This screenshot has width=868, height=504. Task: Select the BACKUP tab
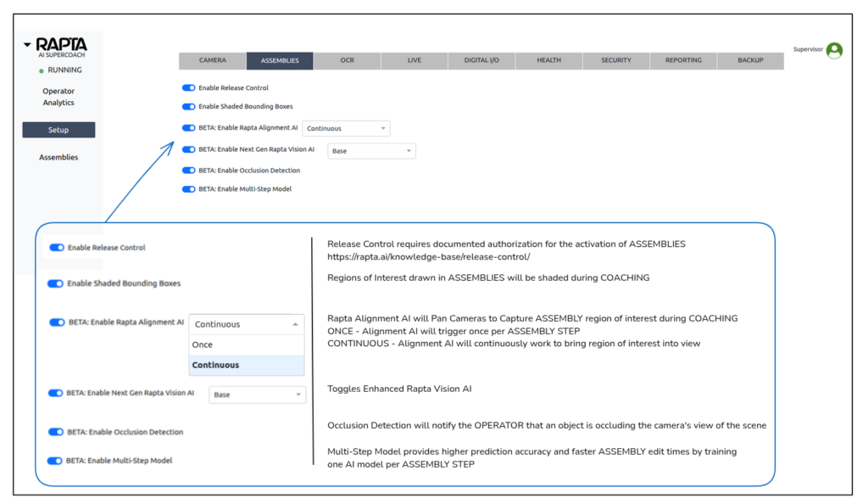point(751,60)
